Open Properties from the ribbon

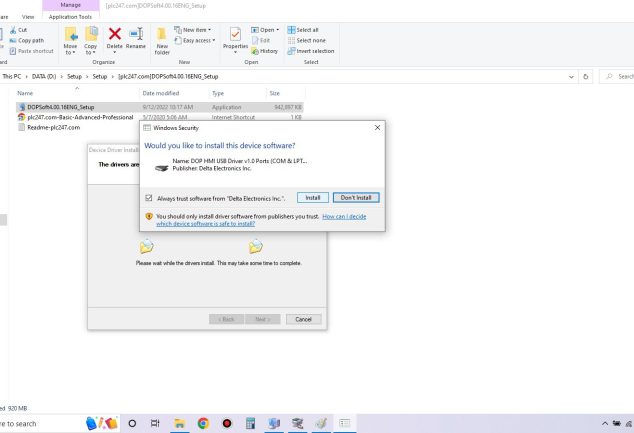point(235,40)
